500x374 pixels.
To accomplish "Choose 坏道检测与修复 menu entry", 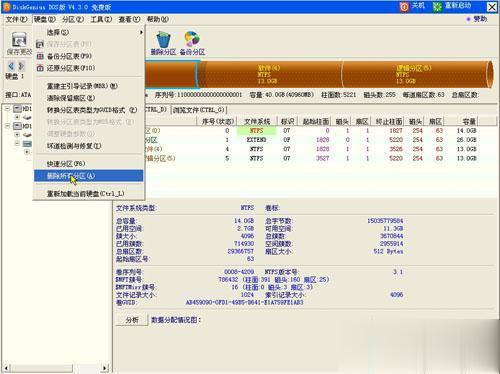I will click(x=89, y=146).
